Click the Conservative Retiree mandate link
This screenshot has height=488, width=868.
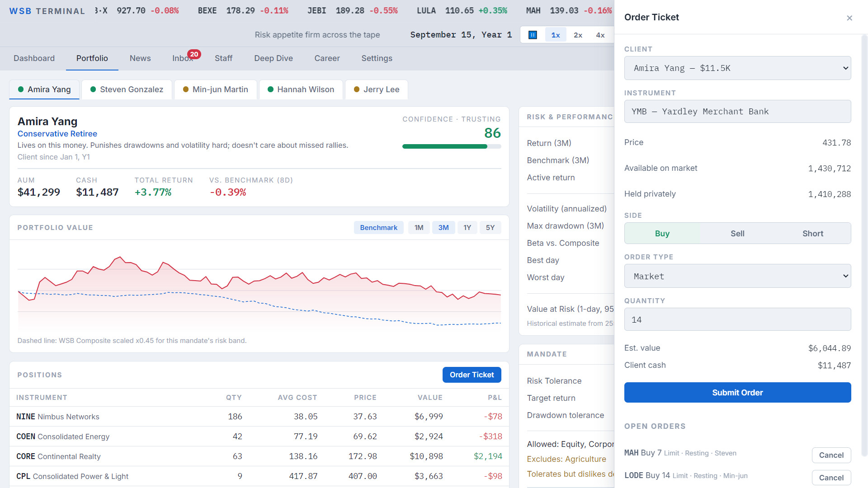coord(57,134)
